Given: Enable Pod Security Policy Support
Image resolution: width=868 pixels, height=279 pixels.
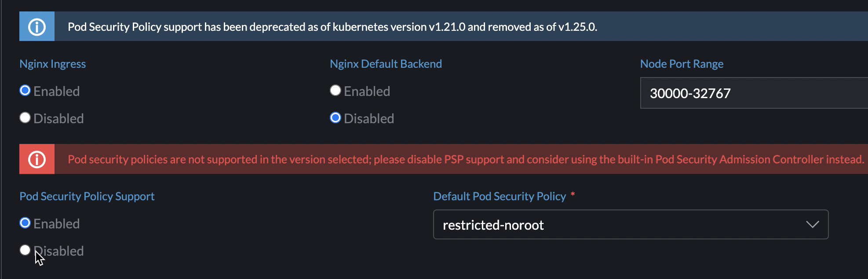Looking at the screenshot, I should click(x=25, y=224).
